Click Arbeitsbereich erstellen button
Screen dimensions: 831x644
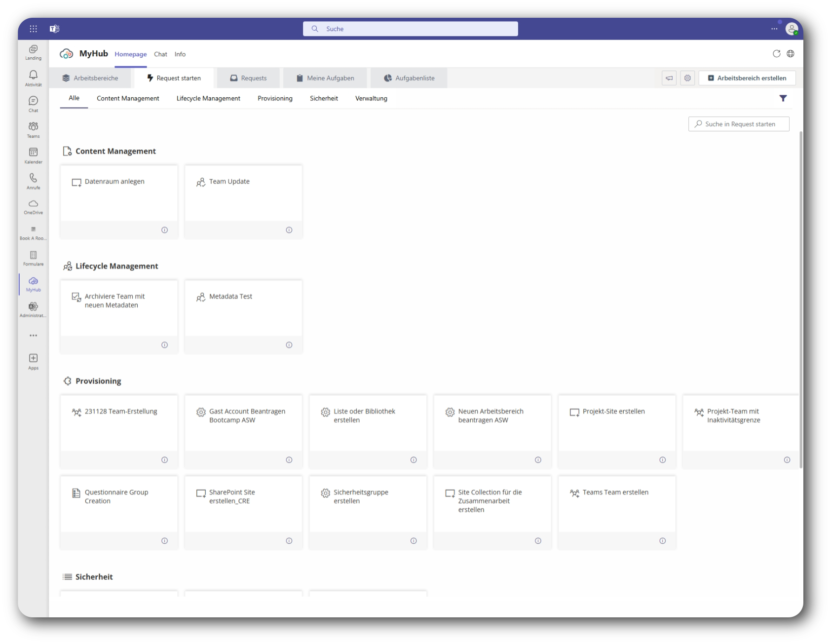point(747,78)
